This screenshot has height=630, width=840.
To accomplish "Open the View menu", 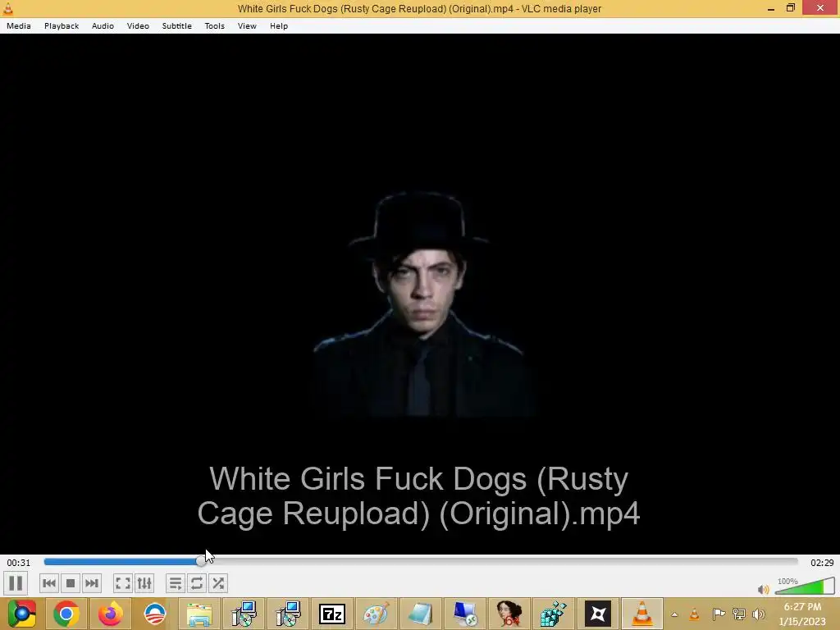I will (247, 25).
